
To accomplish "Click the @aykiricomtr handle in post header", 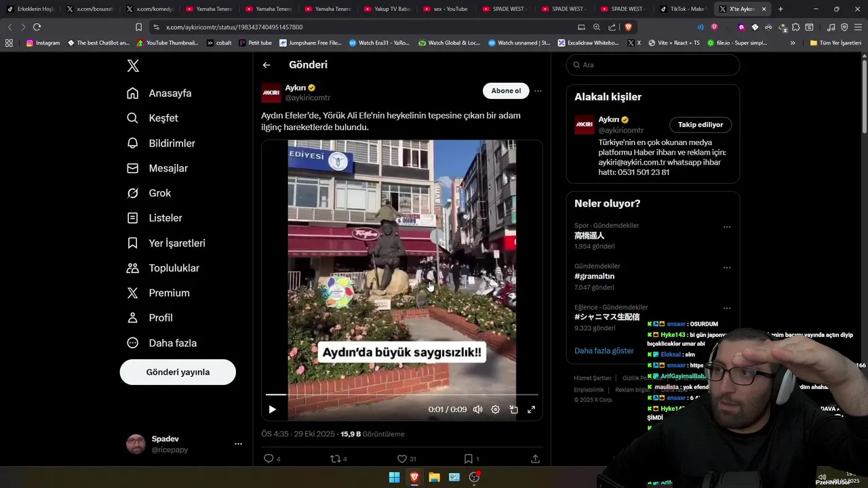I will pos(307,98).
